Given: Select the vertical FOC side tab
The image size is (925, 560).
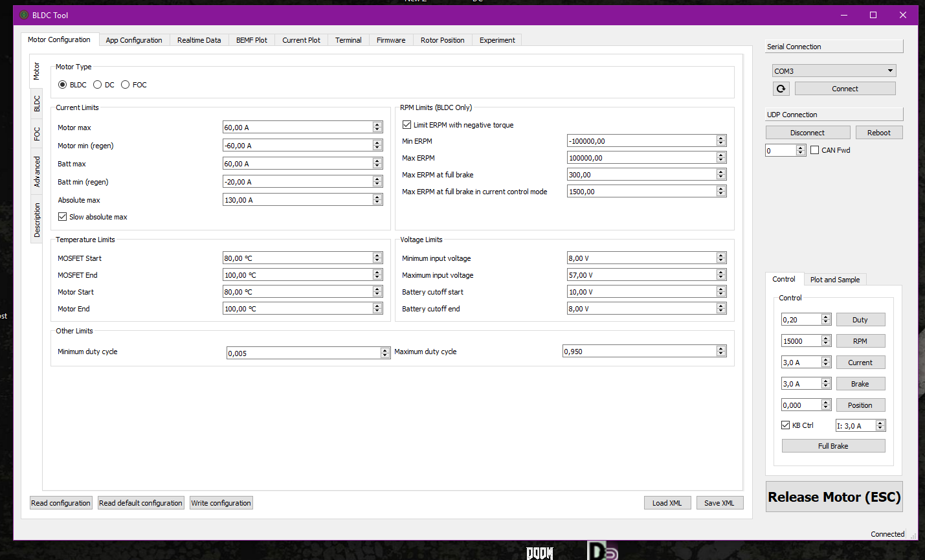Looking at the screenshot, I should [x=37, y=133].
